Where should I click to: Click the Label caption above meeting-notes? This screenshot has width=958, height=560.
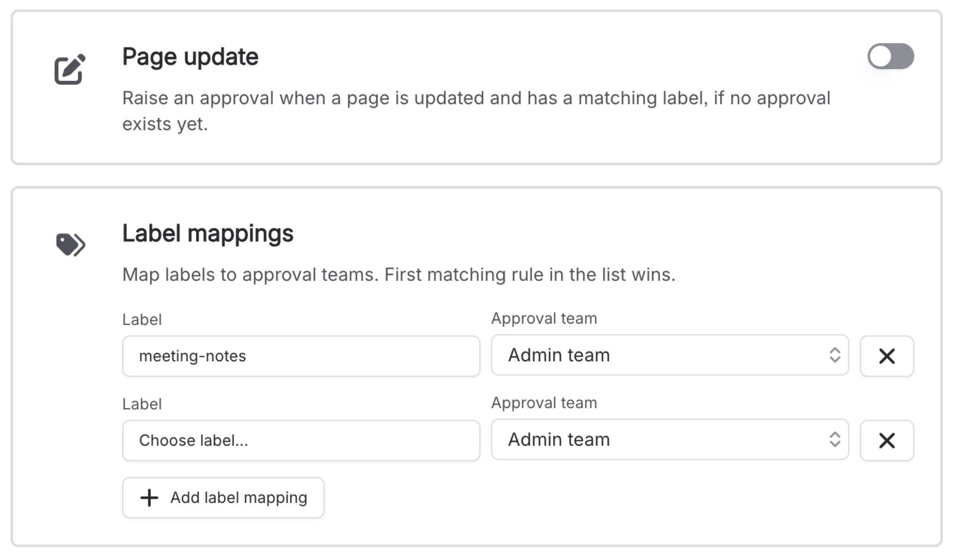click(x=142, y=319)
